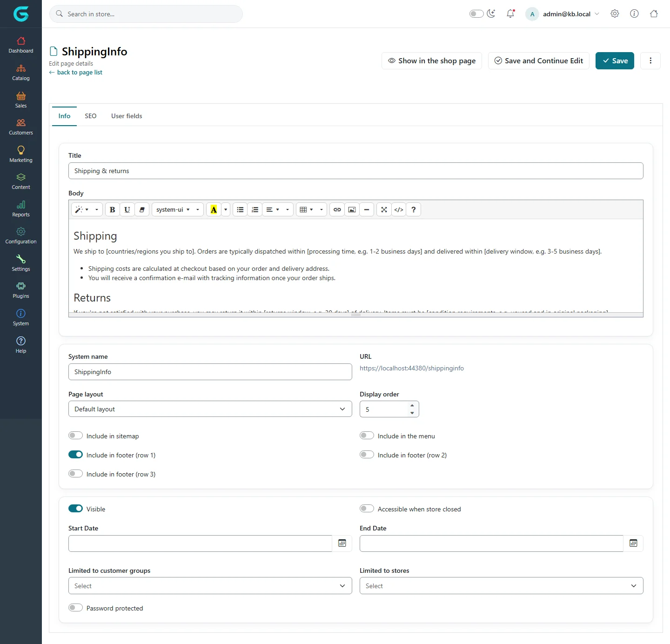This screenshot has height=644, width=670.
Task: Click Show in the shop page
Action: [x=432, y=61]
